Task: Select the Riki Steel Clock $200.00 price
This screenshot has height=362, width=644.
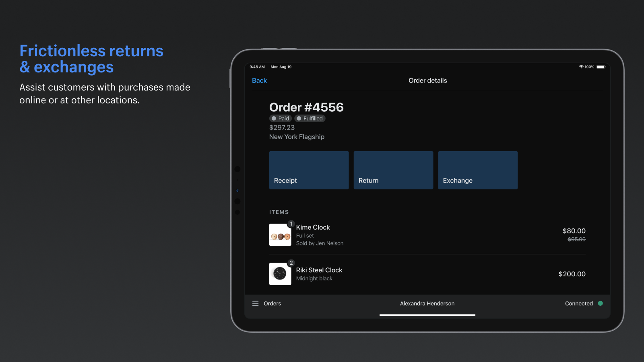Action: click(572, 274)
